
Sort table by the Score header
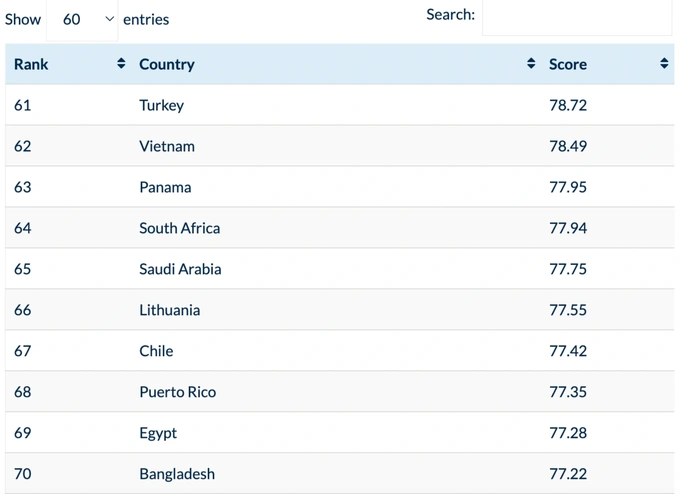click(568, 64)
